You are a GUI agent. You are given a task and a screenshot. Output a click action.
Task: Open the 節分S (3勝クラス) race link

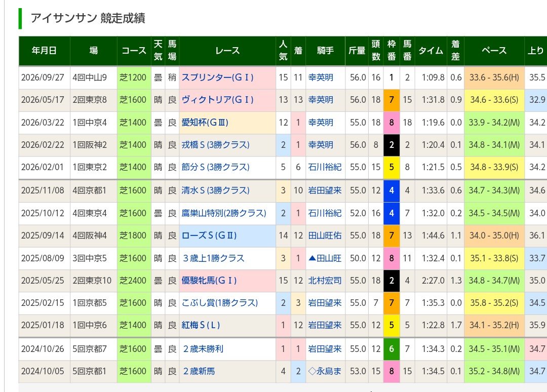click(x=215, y=167)
